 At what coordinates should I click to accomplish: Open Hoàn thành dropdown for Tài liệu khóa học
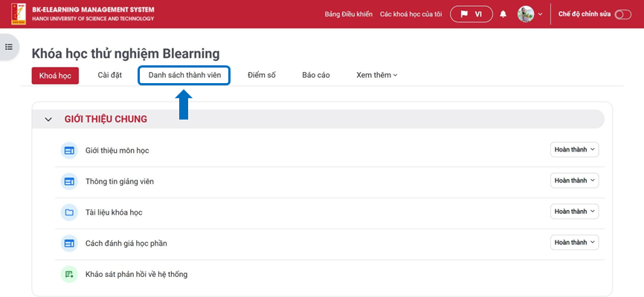click(x=574, y=212)
